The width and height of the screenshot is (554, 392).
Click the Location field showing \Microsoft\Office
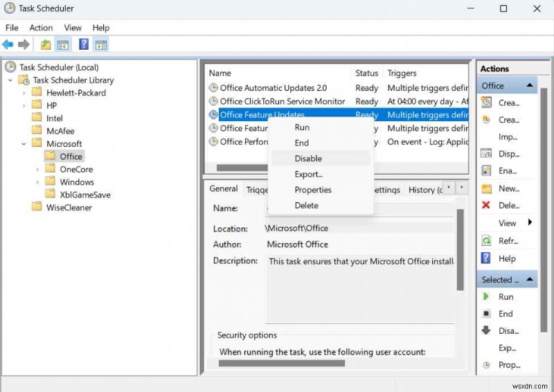359,229
